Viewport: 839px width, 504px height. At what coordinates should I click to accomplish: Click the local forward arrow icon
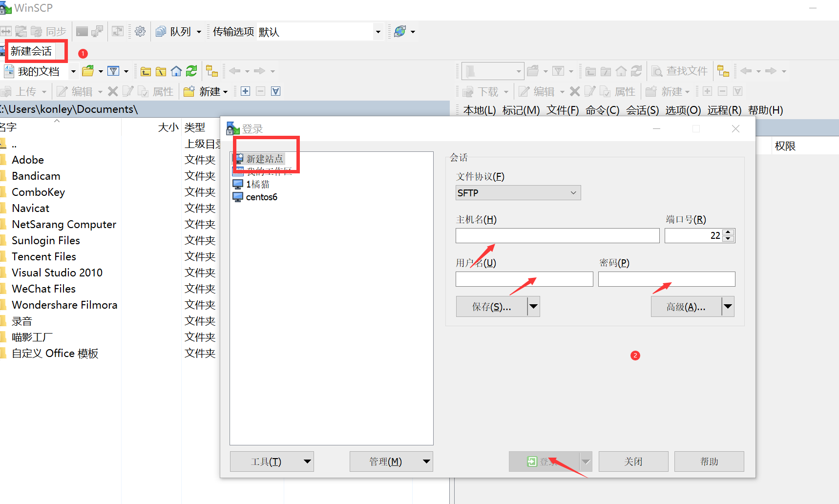[259, 71]
